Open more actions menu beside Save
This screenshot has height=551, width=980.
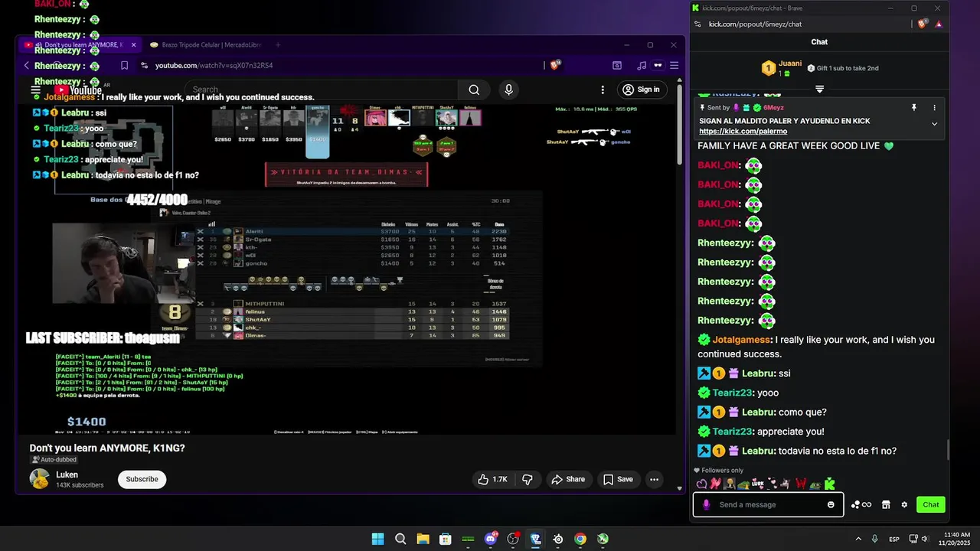pos(654,479)
